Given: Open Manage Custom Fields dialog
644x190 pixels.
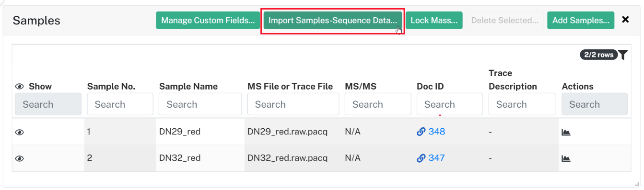Looking at the screenshot, I should coord(208,21).
